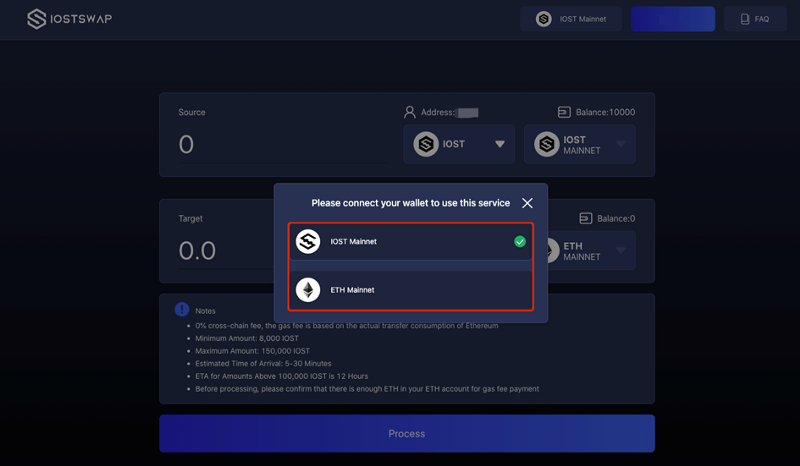Click the green checkmark on IOST Mainnet
The width and height of the screenshot is (800, 466).
[519, 241]
